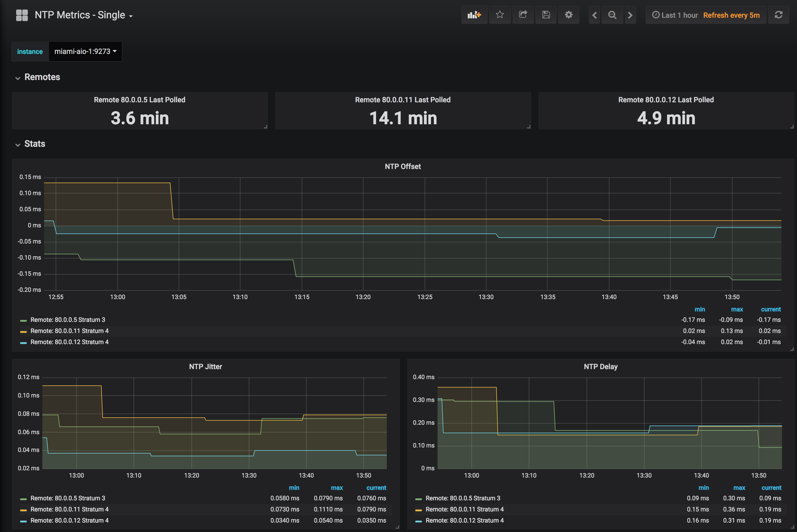Click the Share dashboard icon
The width and height of the screenshot is (797, 532).
point(523,15)
